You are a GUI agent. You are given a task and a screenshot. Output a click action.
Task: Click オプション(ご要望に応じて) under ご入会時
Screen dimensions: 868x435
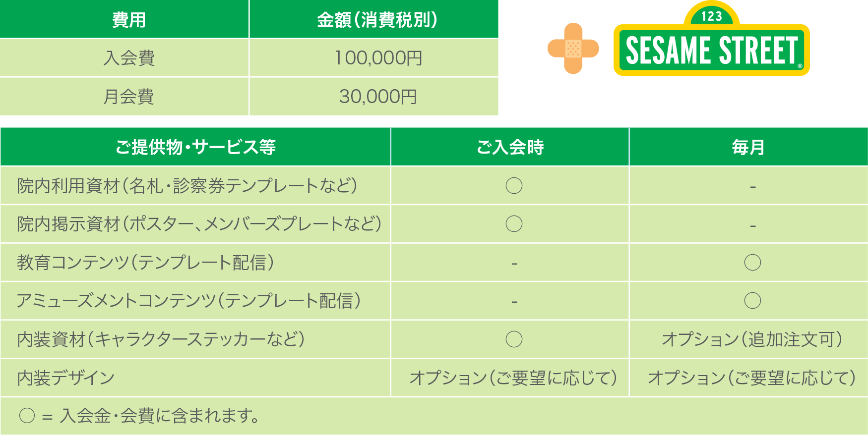tap(513, 378)
